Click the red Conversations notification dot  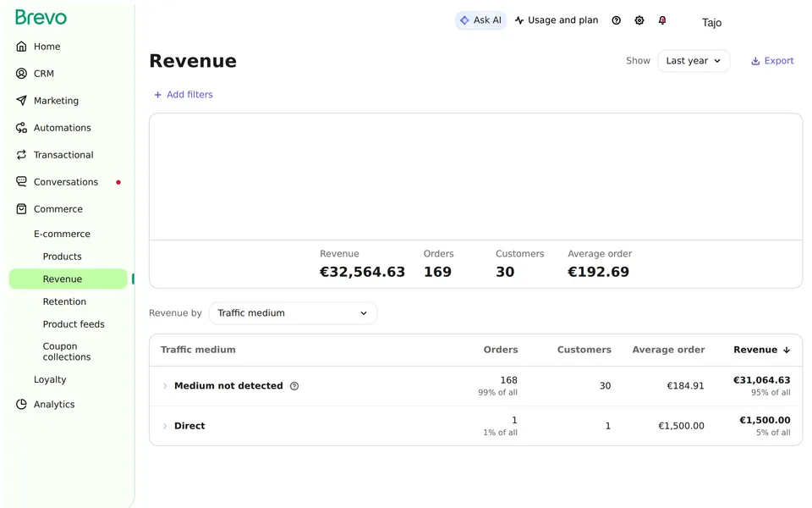(x=118, y=183)
